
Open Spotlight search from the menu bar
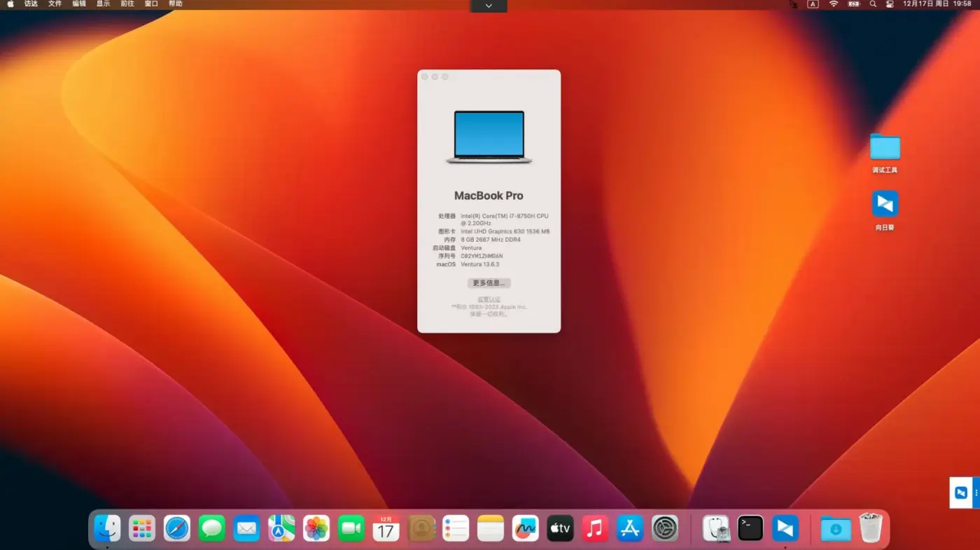tap(872, 4)
